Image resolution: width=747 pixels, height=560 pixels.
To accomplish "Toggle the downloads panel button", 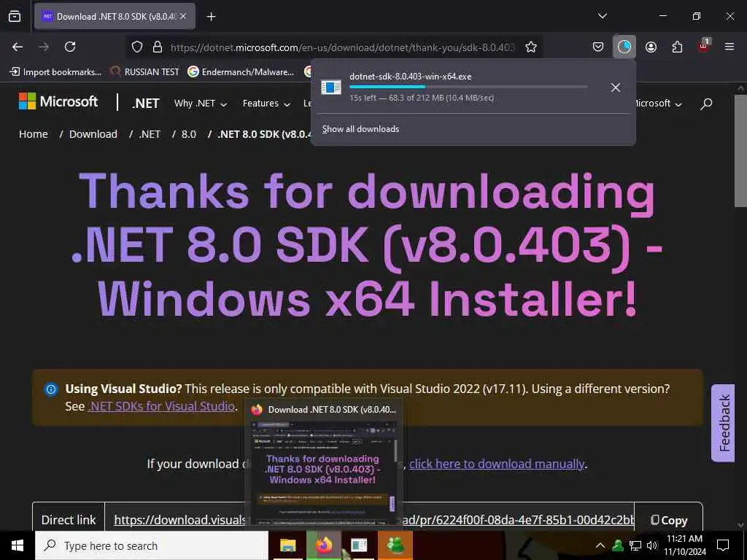I will [x=624, y=47].
